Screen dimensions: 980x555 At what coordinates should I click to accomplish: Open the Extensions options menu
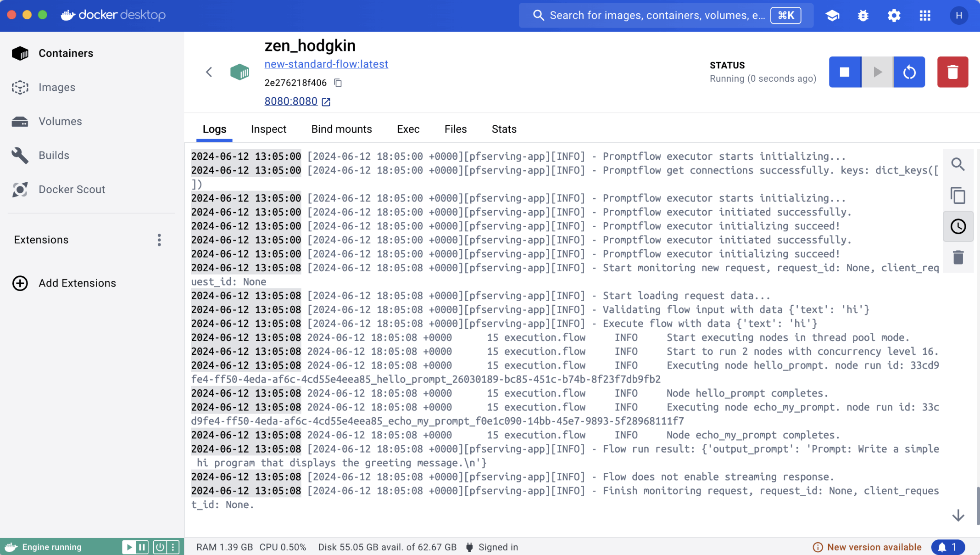pos(159,240)
